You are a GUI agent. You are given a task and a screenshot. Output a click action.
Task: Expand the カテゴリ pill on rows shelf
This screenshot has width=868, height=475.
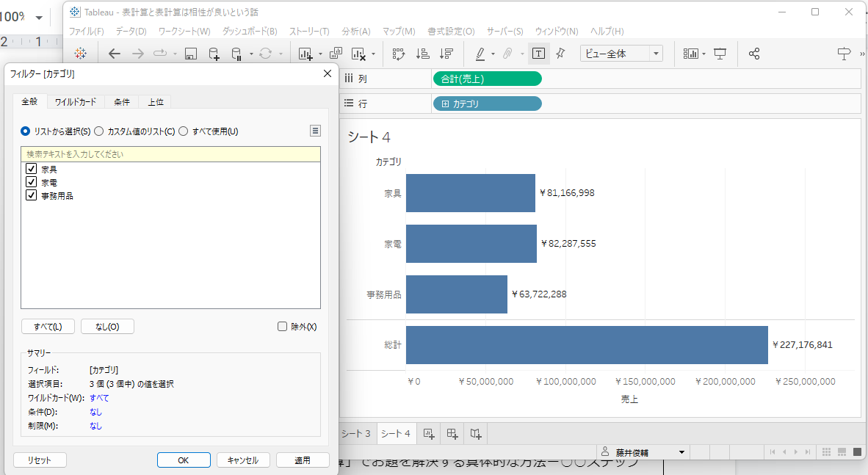[x=445, y=104]
